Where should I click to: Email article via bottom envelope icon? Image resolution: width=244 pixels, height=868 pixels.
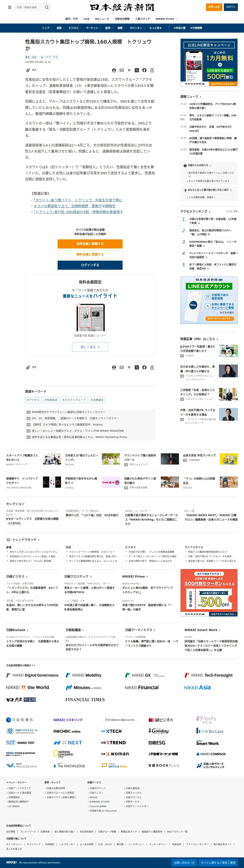point(121,368)
